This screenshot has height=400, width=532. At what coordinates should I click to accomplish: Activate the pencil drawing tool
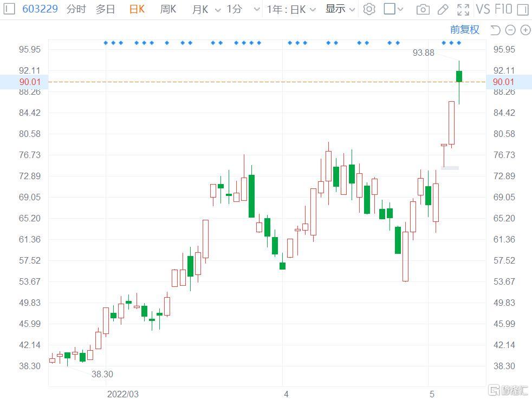click(x=443, y=10)
